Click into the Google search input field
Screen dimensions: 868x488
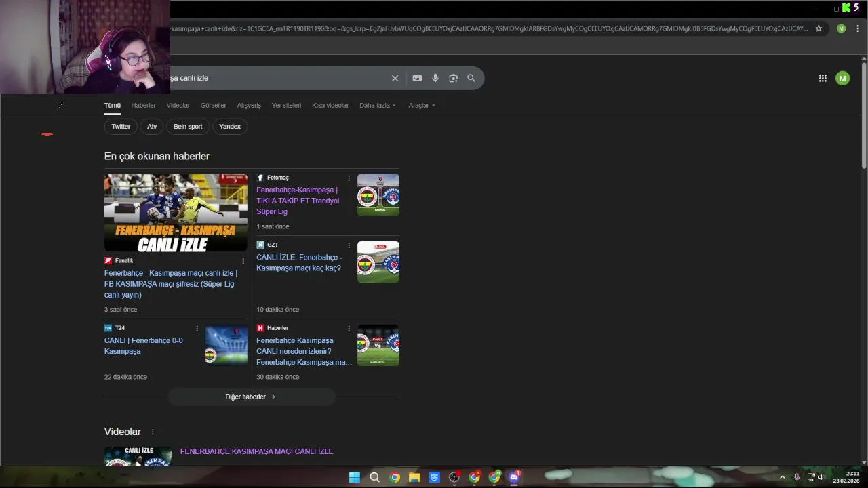[278, 78]
